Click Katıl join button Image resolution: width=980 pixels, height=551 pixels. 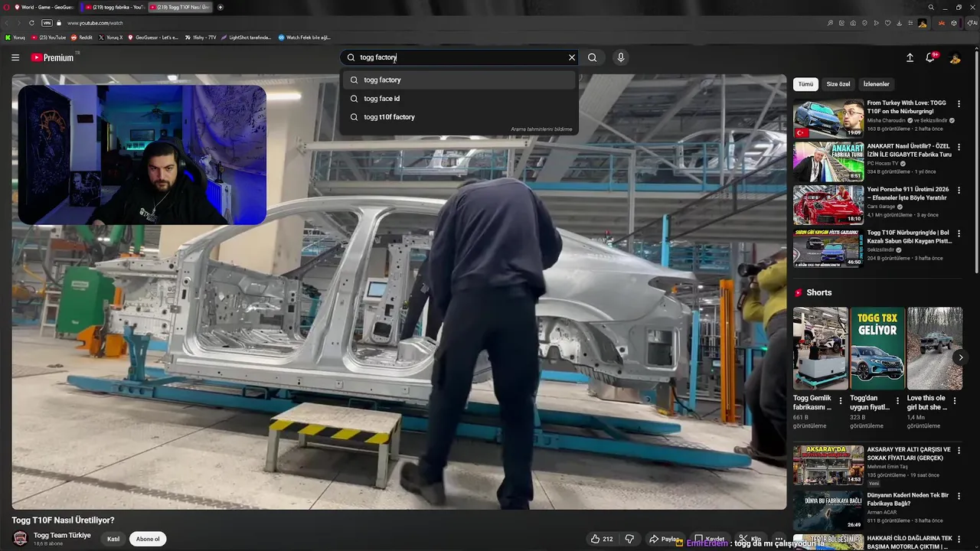(113, 539)
